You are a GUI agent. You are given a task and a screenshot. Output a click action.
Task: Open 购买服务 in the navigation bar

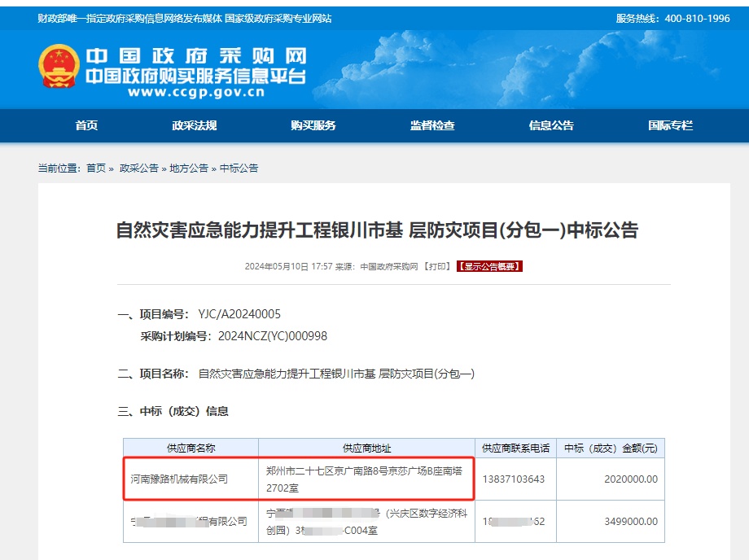pyautogui.click(x=313, y=125)
